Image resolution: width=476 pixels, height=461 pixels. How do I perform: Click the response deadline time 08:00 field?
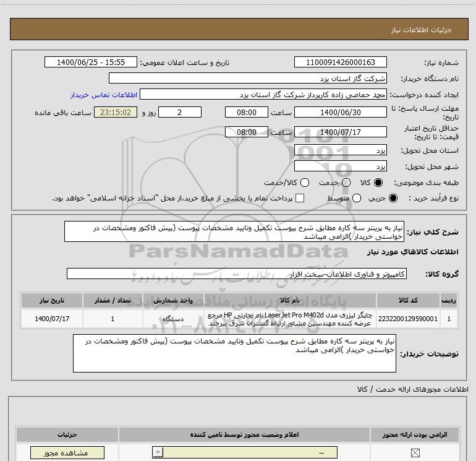[x=247, y=112]
